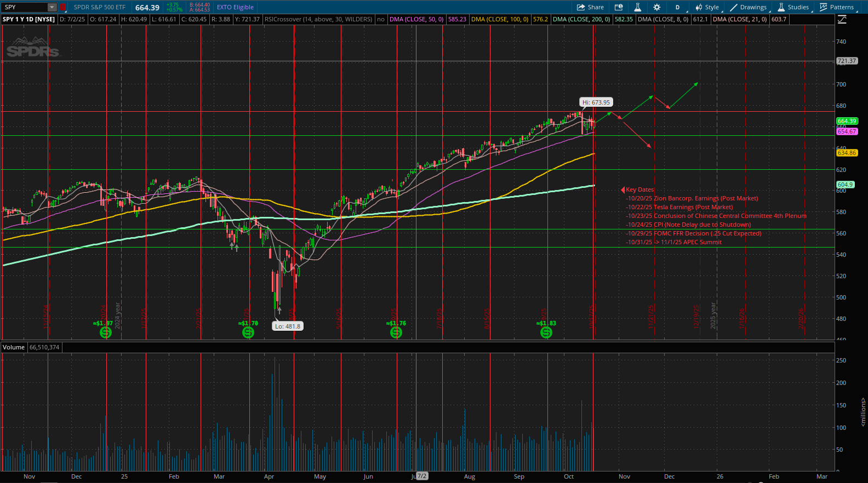Screen dimensions: 868x483
Task: Click the Volume study label
Action: (14, 347)
